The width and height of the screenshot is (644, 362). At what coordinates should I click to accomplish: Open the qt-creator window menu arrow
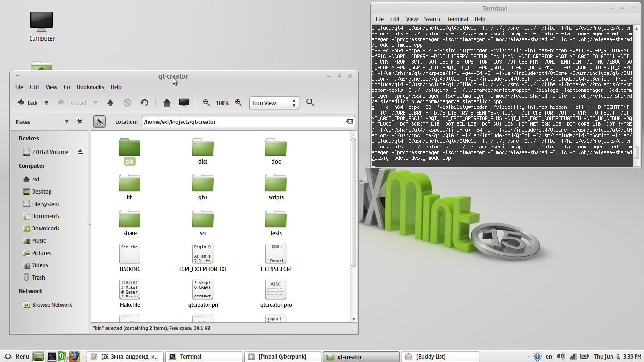(17, 76)
